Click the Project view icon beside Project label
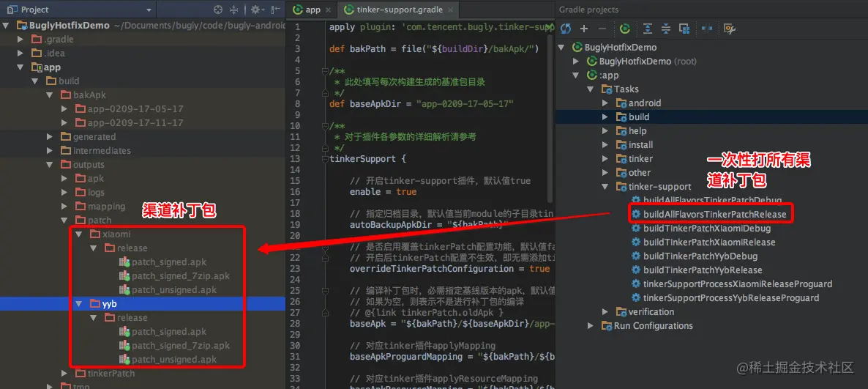 12,10
